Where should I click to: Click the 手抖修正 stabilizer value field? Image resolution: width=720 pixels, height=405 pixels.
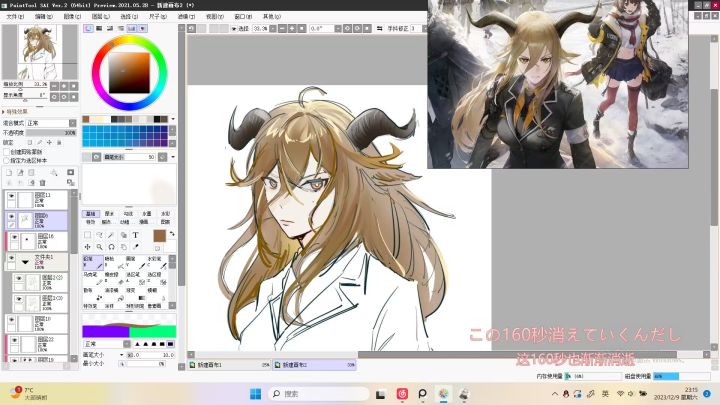[x=415, y=28]
